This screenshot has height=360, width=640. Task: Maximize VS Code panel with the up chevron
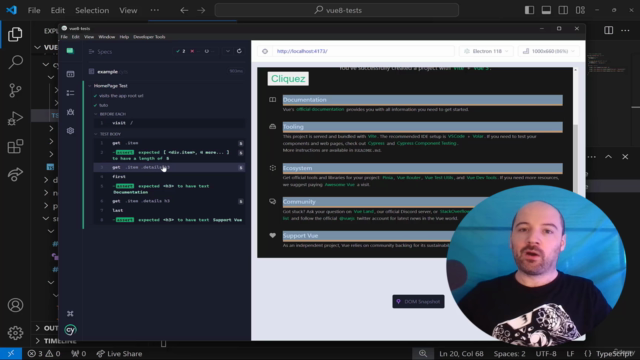point(608,157)
